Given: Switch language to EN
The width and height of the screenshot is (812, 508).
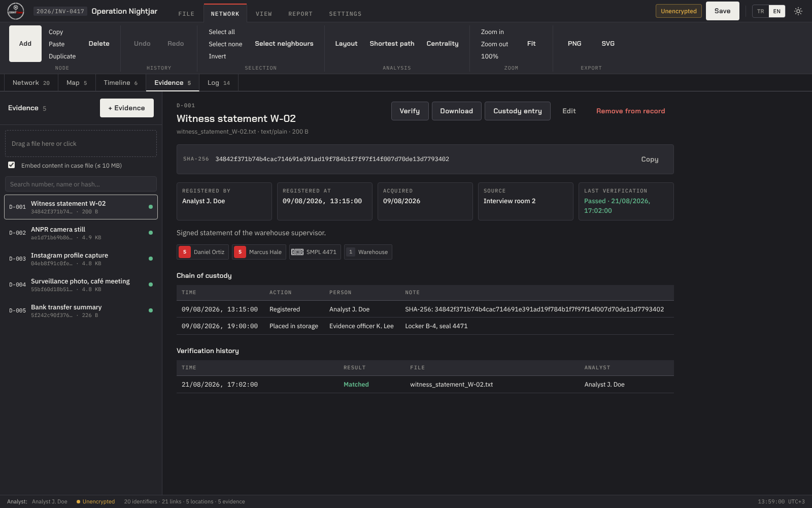Looking at the screenshot, I should [777, 11].
